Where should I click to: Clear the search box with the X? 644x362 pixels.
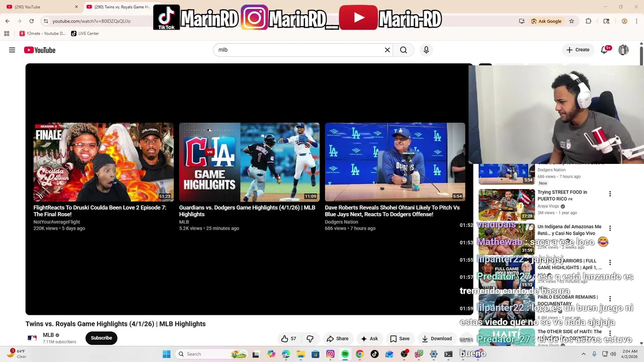click(x=387, y=50)
